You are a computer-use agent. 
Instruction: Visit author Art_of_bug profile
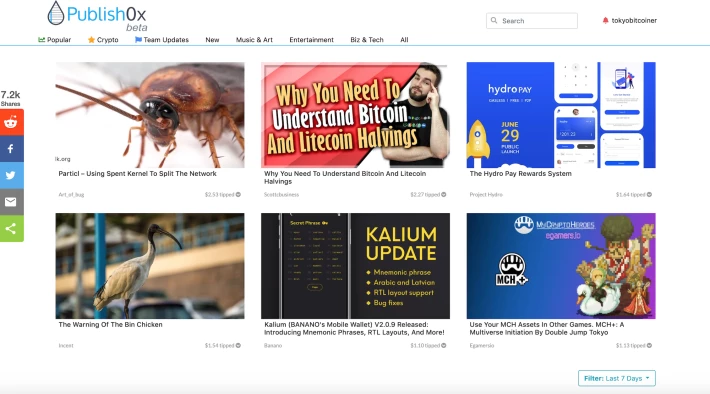[x=71, y=195]
